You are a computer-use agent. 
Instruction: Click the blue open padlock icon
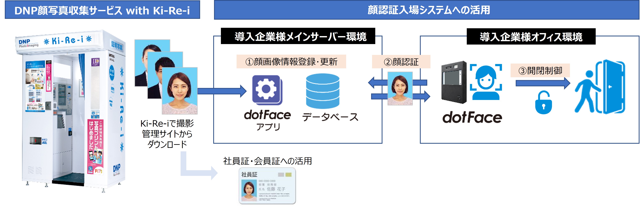(x=543, y=103)
